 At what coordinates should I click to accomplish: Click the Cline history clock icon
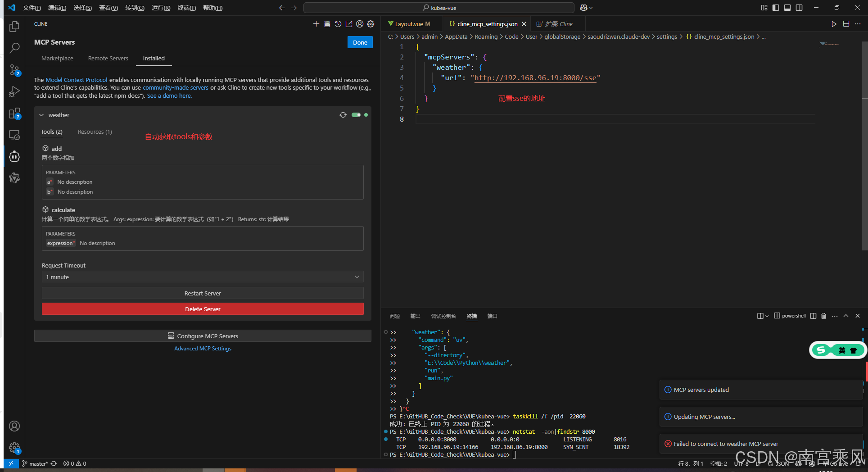click(x=338, y=24)
